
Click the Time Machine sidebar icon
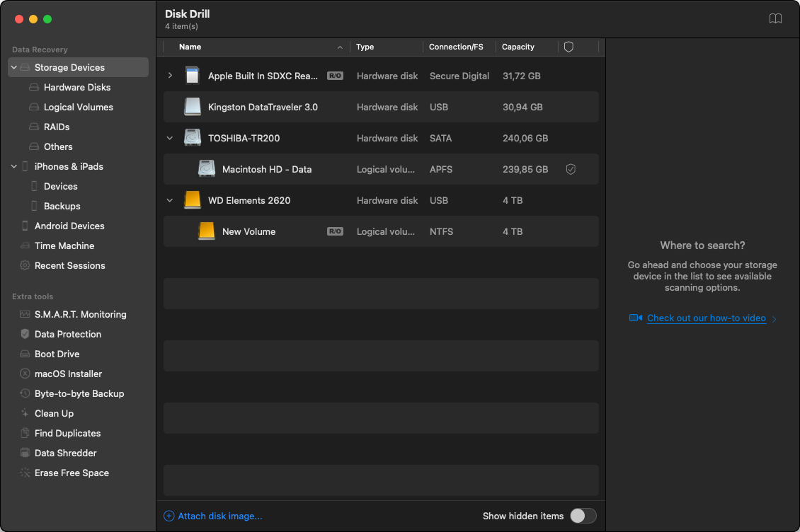[25, 245]
